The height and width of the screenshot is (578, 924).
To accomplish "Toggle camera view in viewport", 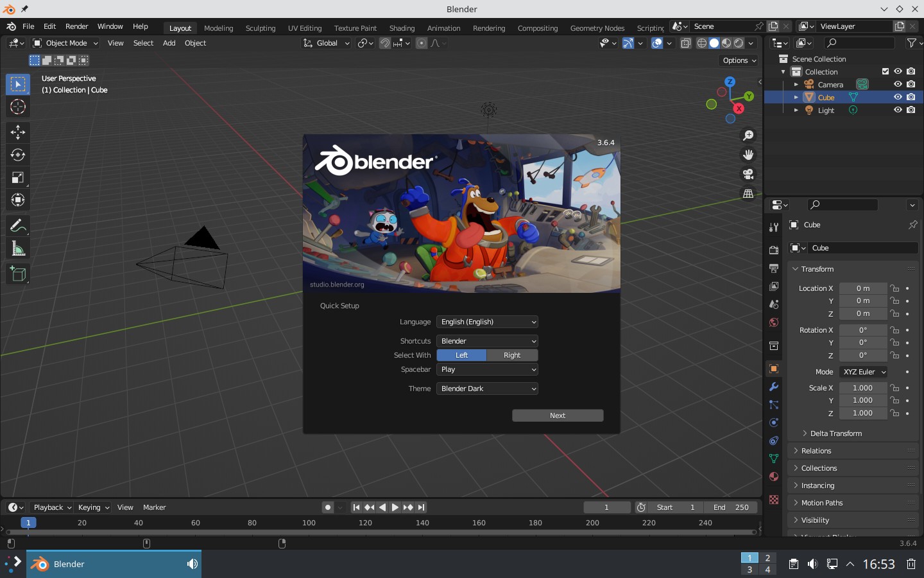I will (748, 174).
